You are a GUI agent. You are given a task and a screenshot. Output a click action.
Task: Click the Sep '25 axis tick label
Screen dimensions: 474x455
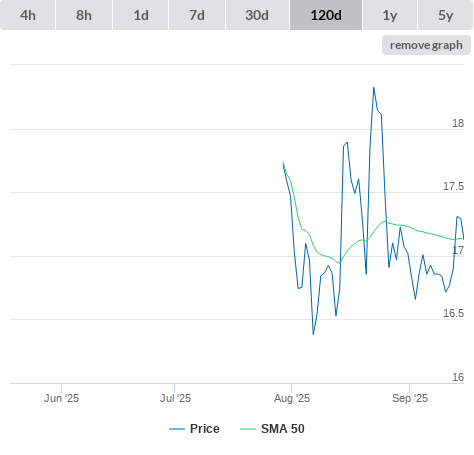click(410, 398)
